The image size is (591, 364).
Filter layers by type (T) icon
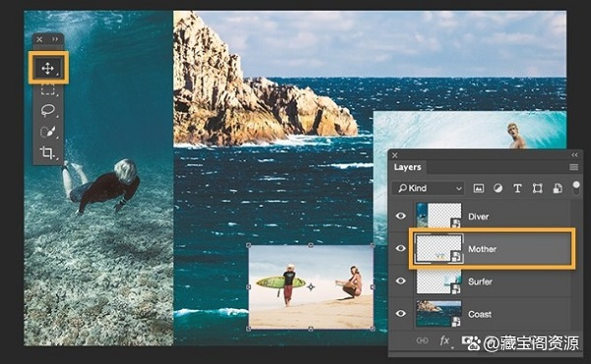click(517, 188)
